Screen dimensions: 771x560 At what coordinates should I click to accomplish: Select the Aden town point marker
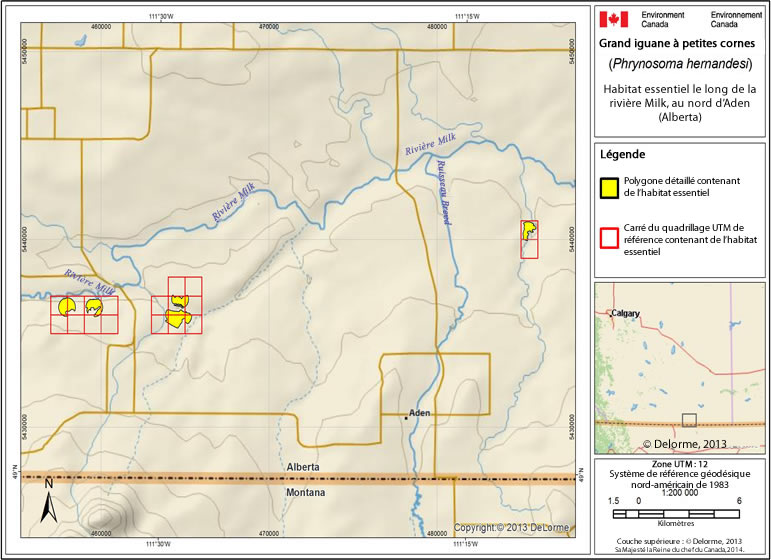[405, 415]
